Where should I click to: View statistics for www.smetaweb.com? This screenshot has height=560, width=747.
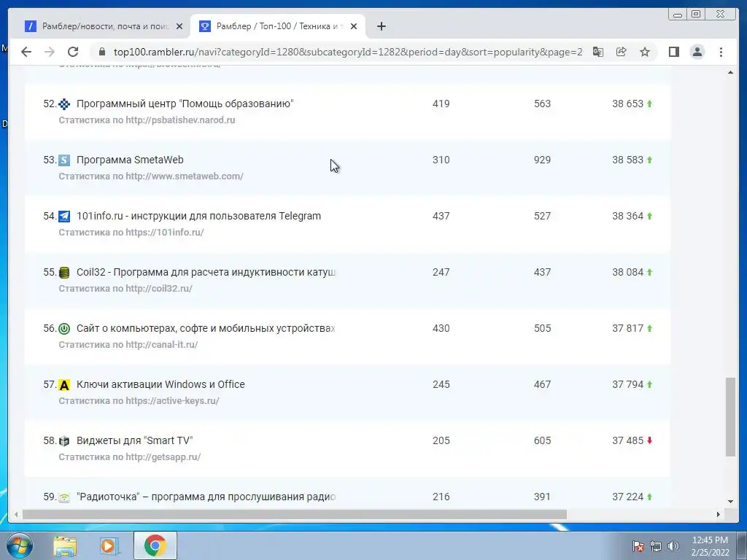[x=151, y=176]
